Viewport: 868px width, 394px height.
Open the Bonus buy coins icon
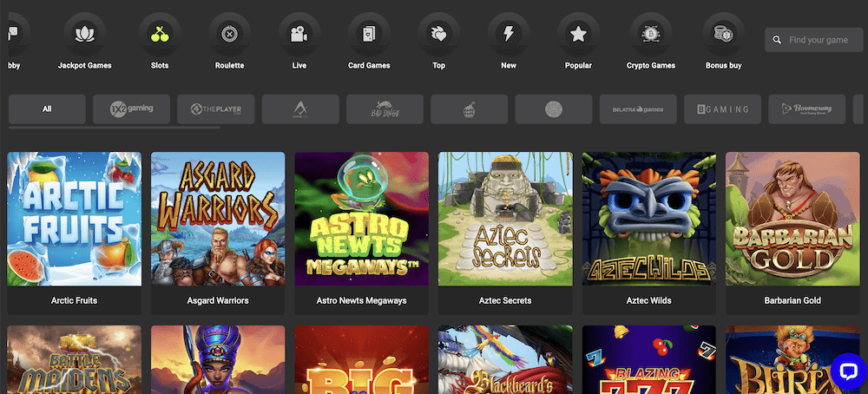click(724, 34)
